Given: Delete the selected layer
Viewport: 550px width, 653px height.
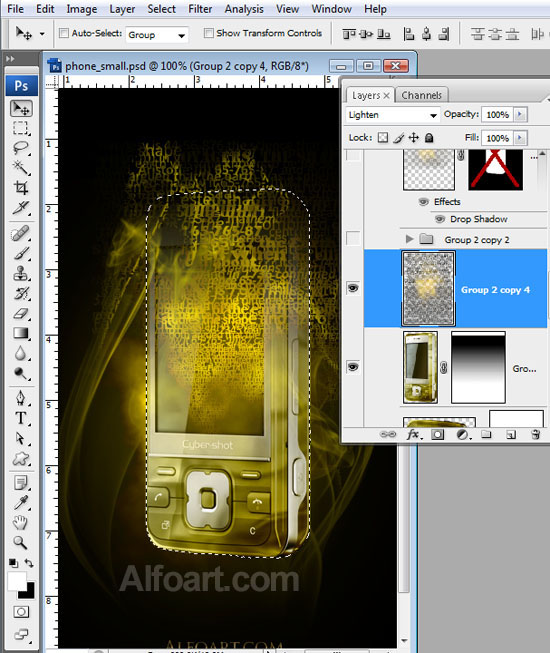Looking at the screenshot, I should (536, 435).
